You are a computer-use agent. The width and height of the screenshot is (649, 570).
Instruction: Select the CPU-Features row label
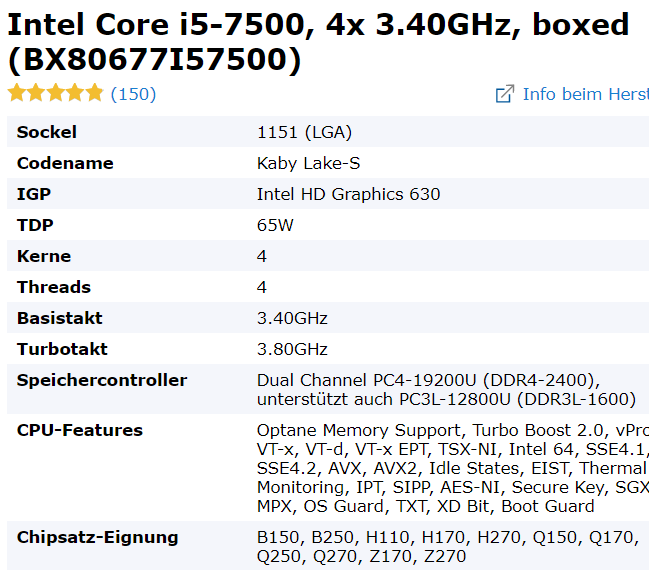tap(80, 430)
